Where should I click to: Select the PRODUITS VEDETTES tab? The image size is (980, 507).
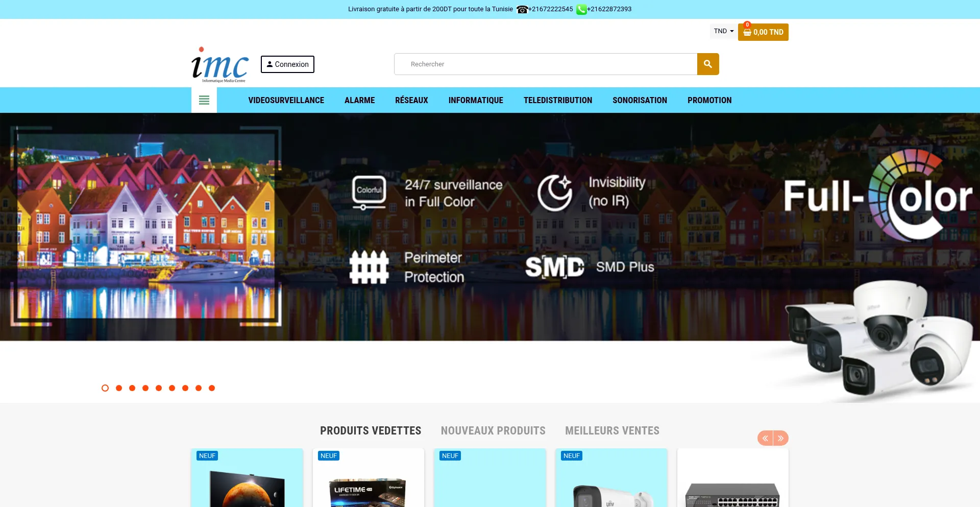pyautogui.click(x=371, y=431)
